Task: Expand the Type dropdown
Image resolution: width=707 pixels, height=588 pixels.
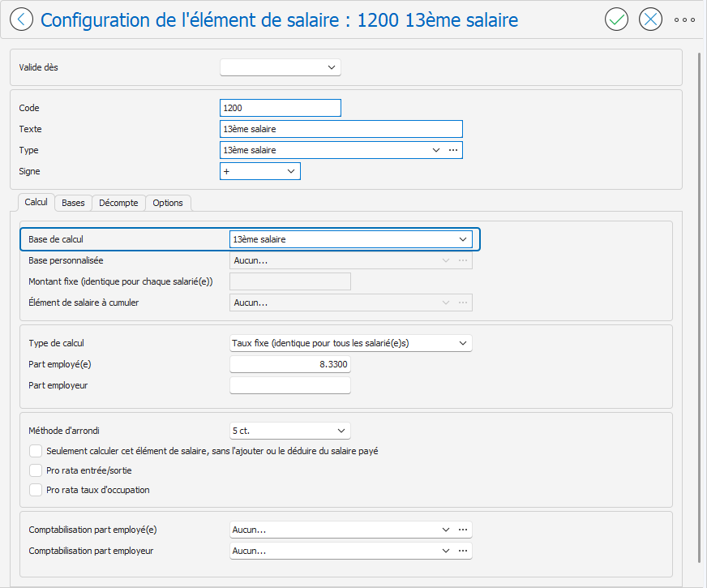Action: pos(435,150)
